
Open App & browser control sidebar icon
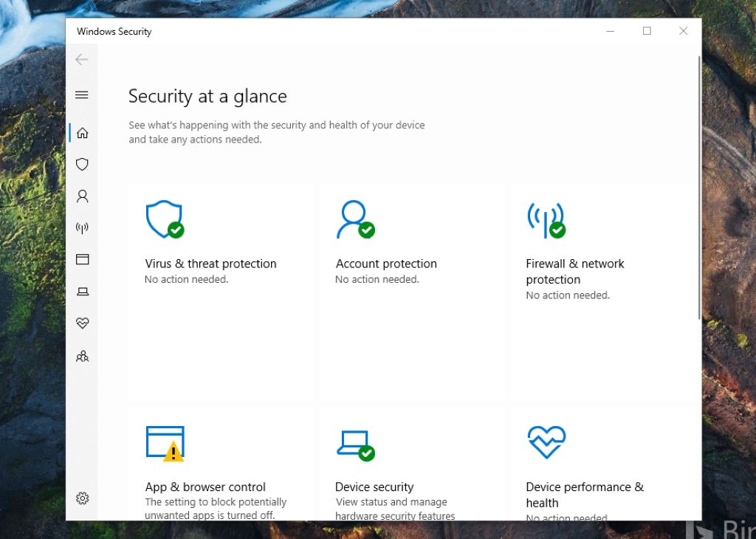[x=83, y=259]
